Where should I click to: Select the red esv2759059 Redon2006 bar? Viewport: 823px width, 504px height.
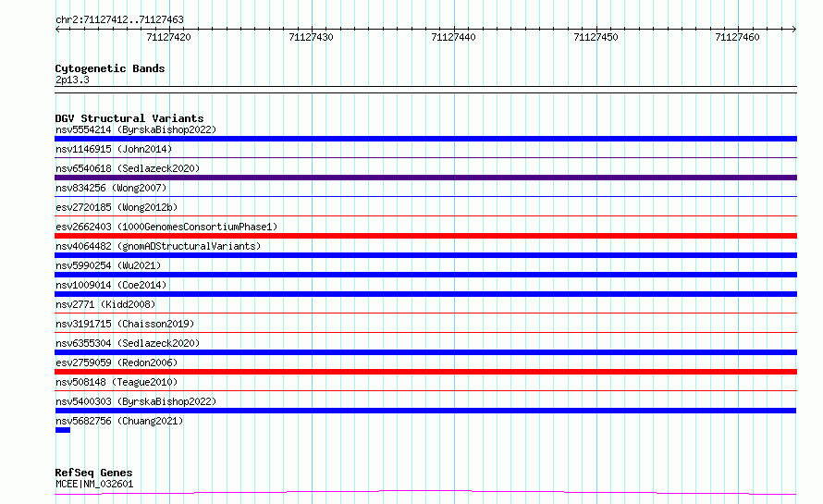point(425,372)
